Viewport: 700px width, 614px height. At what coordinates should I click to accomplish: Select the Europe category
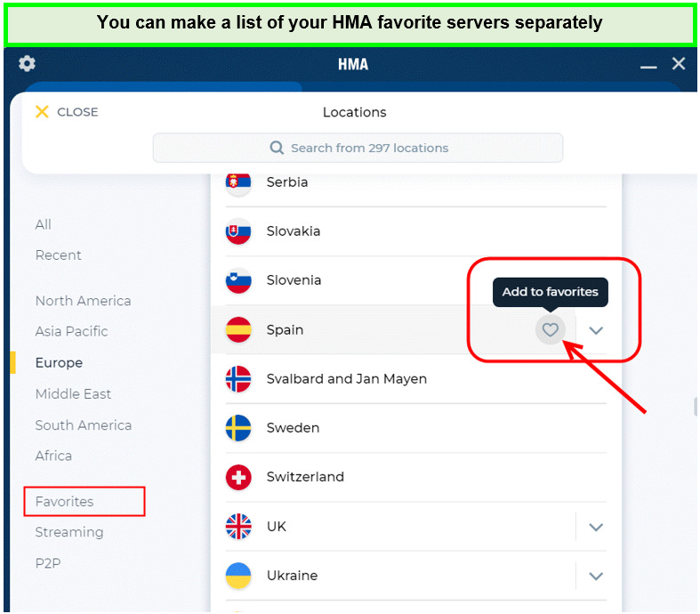[59, 362]
